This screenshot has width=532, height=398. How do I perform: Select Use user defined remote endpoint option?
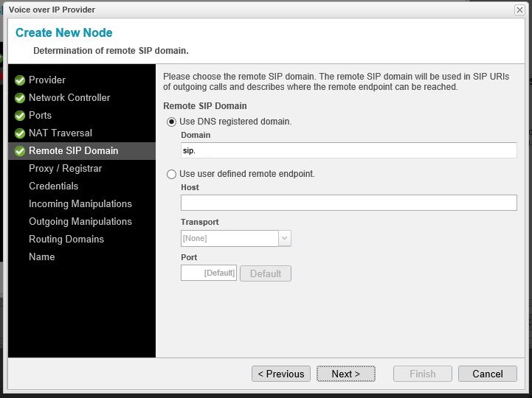pos(172,175)
